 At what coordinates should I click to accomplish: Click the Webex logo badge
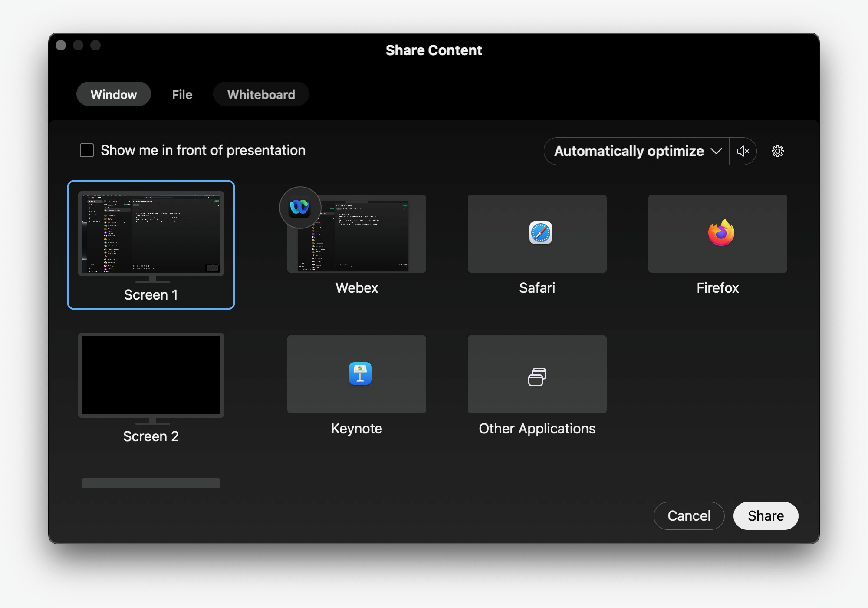tap(300, 208)
